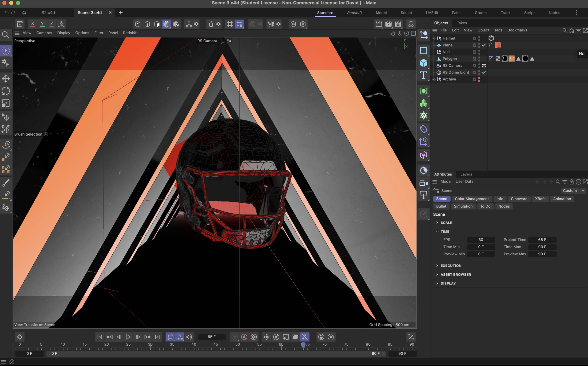588x366 pixels.
Task: Open the Cameras viewport menu
Action: [44, 33]
